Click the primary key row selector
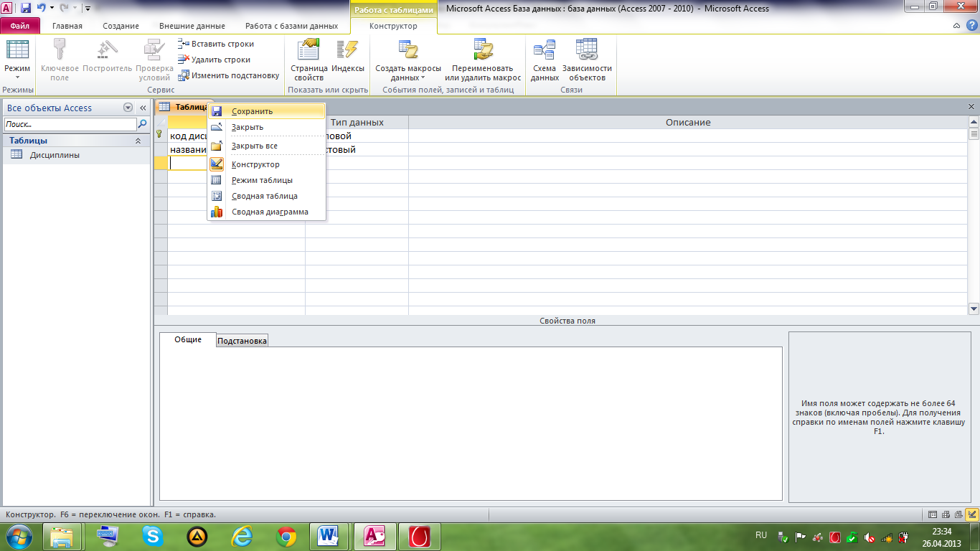The image size is (980, 551). click(161, 136)
